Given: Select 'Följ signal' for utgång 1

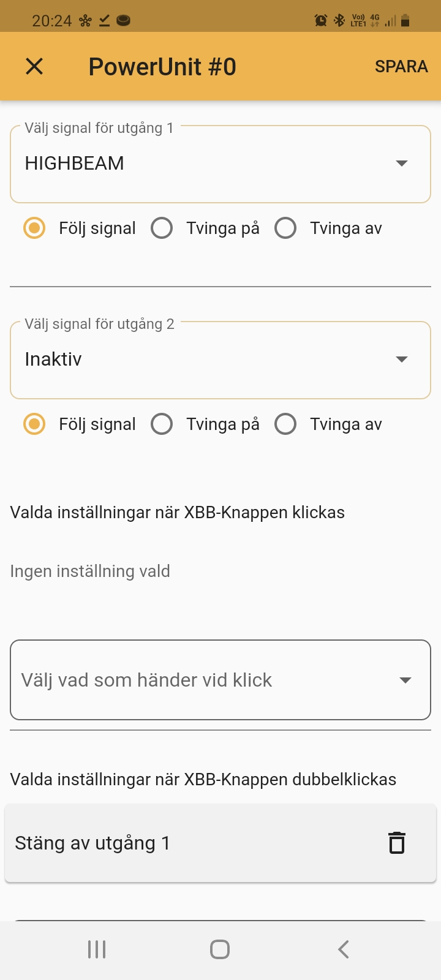Looking at the screenshot, I should click(34, 228).
